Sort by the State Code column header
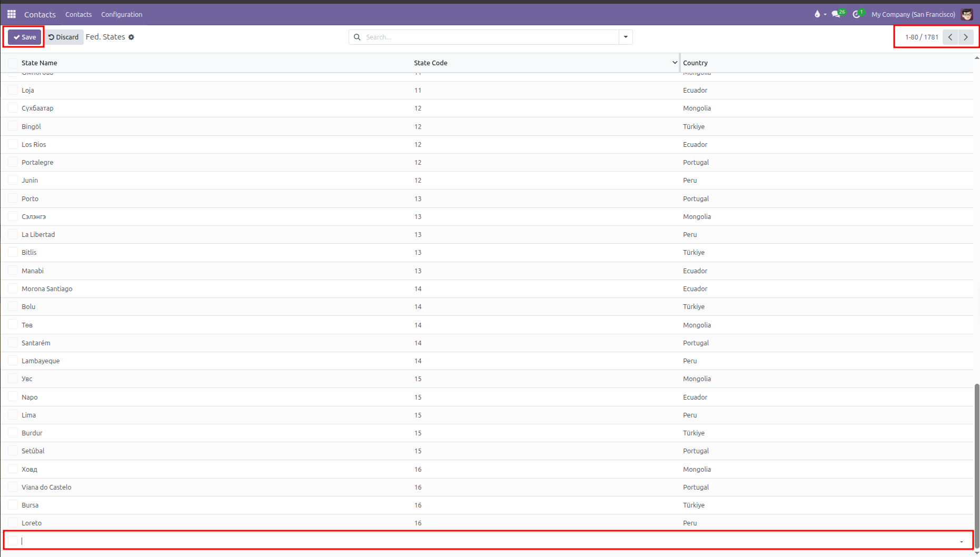Screen dimensions: 980x557 pos(431,63)
